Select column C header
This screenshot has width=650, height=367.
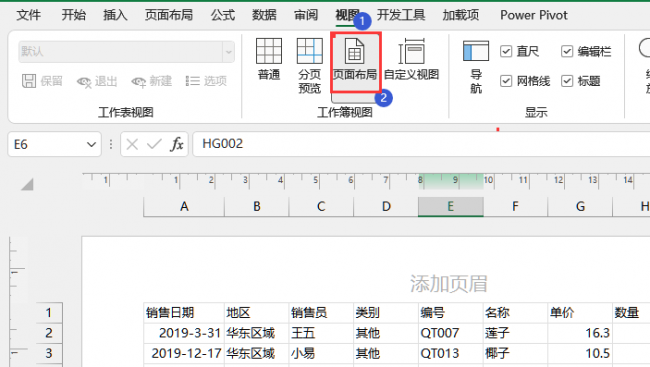pyautogui.click(x=321, y=207)
